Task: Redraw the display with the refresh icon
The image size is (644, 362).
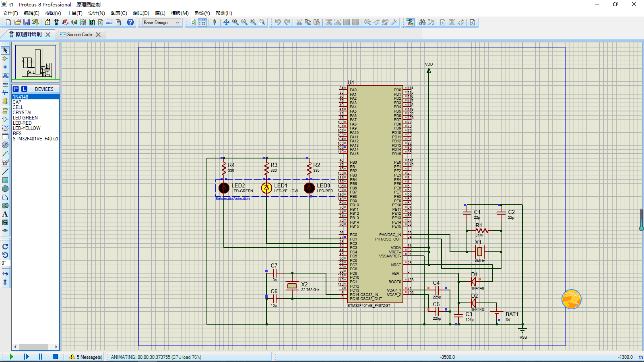Action: click(x=194, y=22)
